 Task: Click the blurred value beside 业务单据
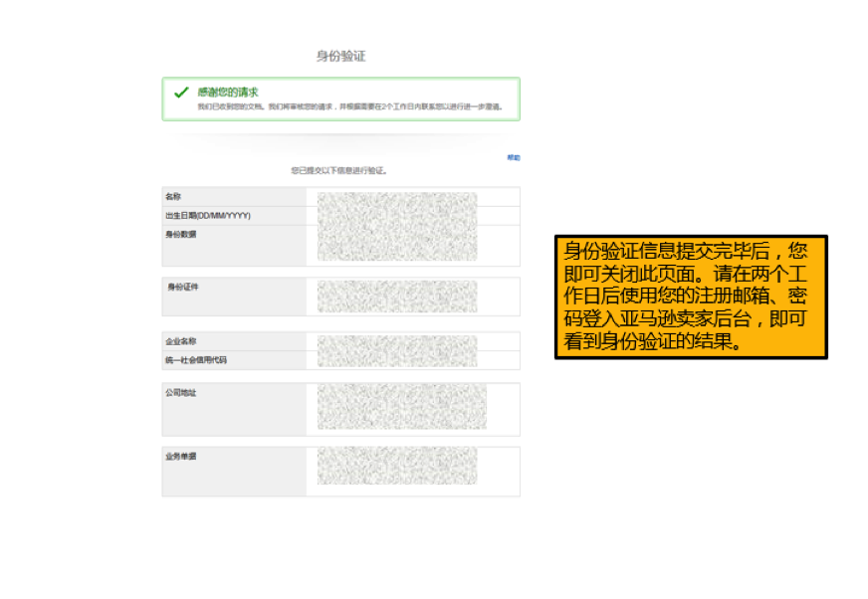tap(397, 468)
